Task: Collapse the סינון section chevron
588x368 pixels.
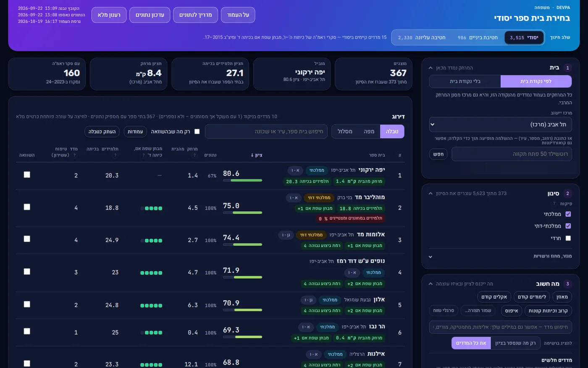Action: tap(430, 193)
